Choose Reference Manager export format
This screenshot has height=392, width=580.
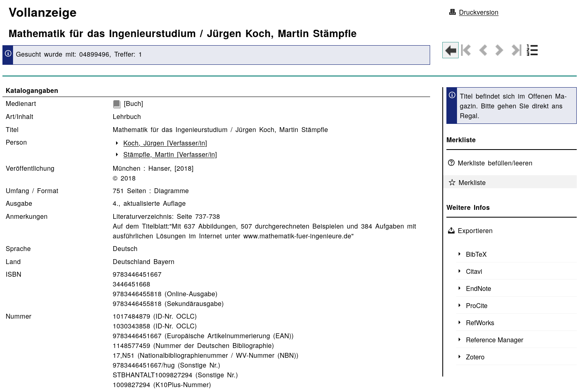pyautogui.click(x=494, y=340)
